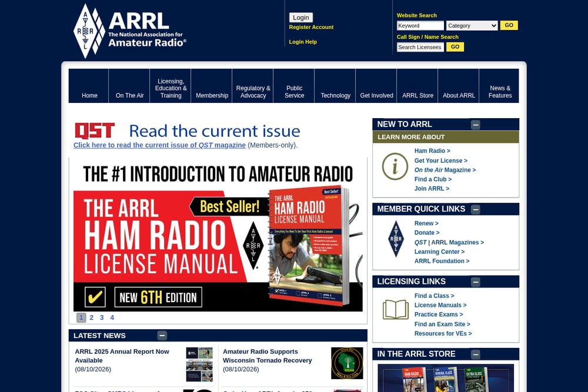Image resolution: width=588 pixels, height=392 pixels.
Task: Open the License Manuals > link
Action: pos(440,305)
